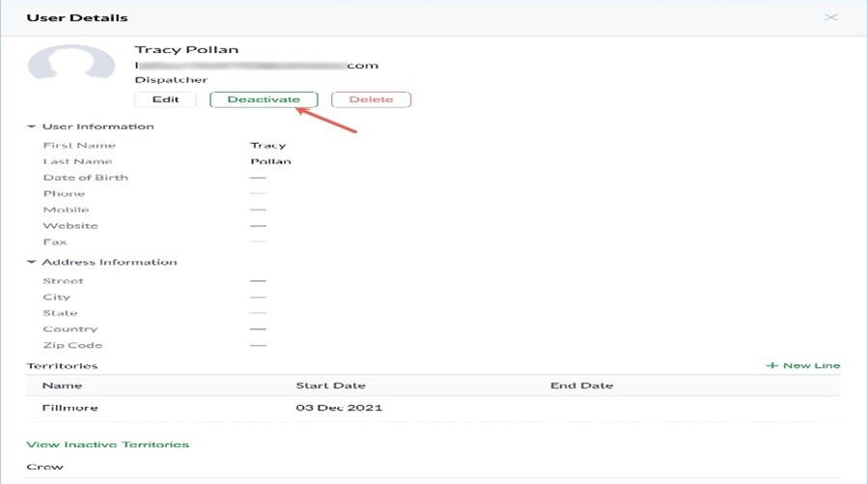
Task: Click the Crew section heading
Action: 44,467
